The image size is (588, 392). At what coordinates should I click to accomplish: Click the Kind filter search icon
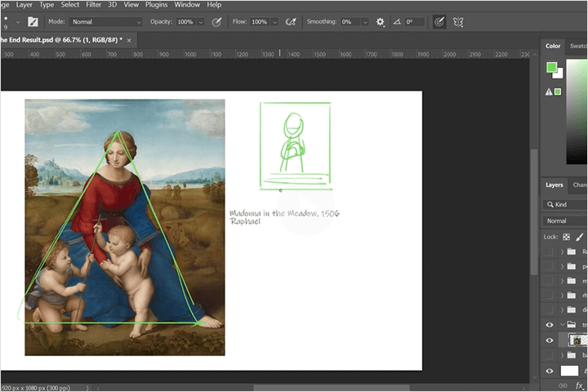550,204
